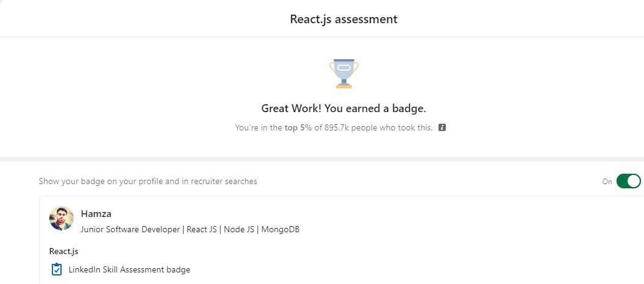Open the percentile info icon
This screenshot has width=644, height=284.
tap(442, 127)
